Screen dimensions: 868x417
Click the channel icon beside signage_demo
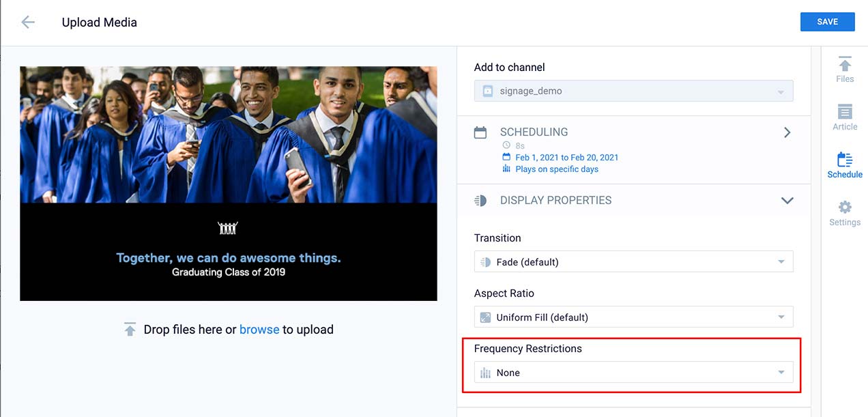pyautogui.click(x=487, y=91)
